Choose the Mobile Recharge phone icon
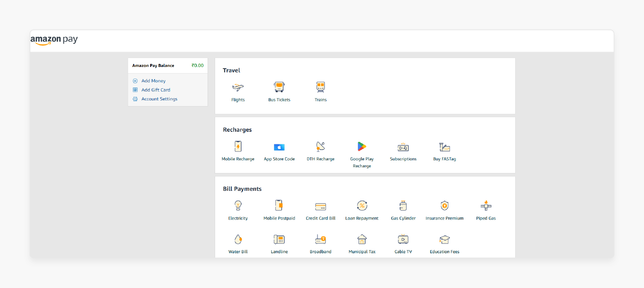This screenshot has height=288, width=644. (238, 147)
